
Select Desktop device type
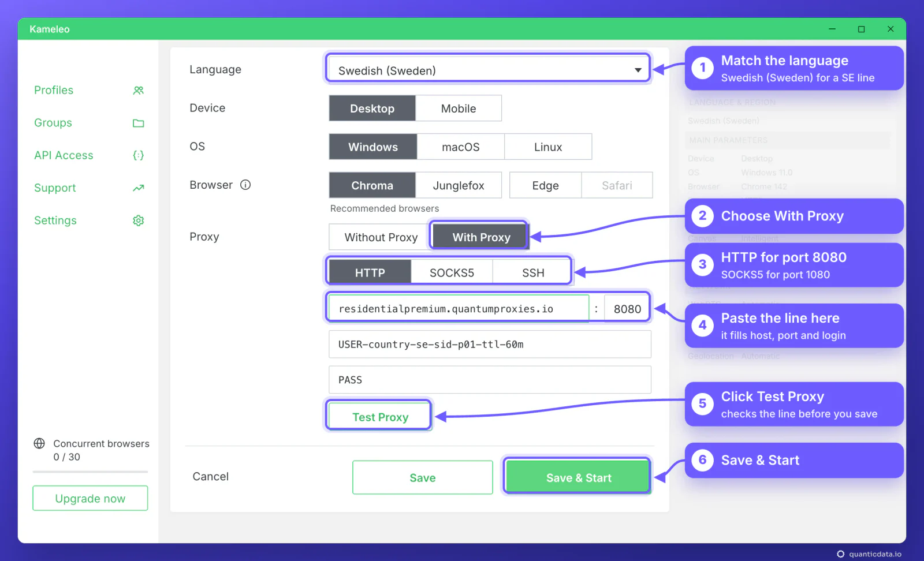coord(372,109)
